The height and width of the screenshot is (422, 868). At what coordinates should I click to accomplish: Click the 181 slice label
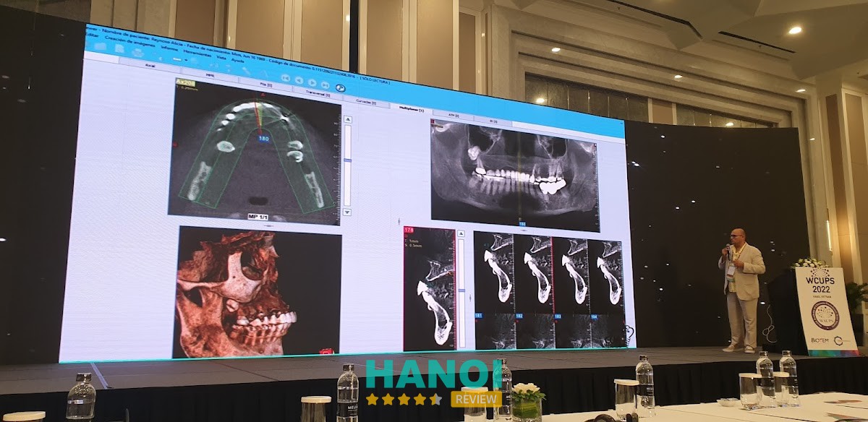(x=478, y=316)
